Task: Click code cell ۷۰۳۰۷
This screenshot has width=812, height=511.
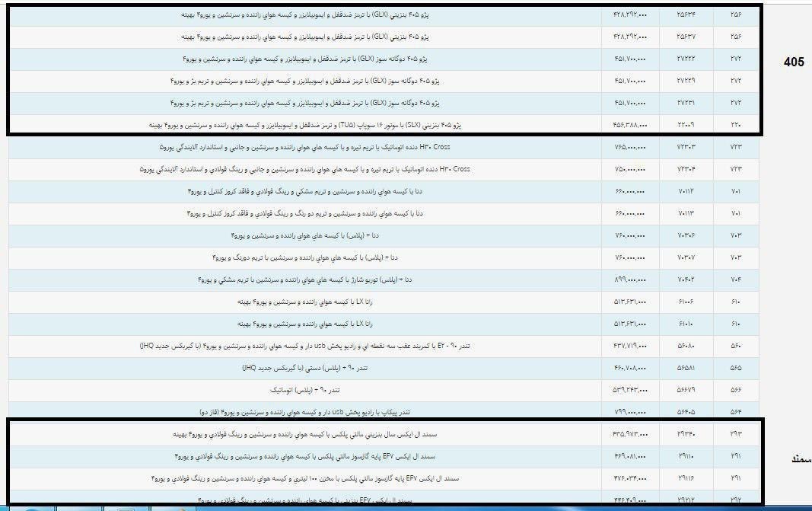Action: click(x=686, y=257)
